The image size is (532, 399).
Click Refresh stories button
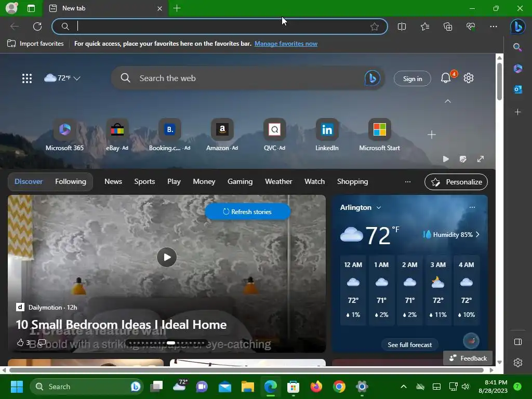[x=248, y=212]
